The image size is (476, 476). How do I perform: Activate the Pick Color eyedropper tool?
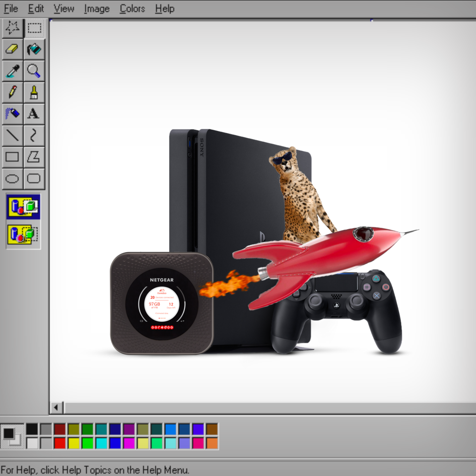point(13,71)
